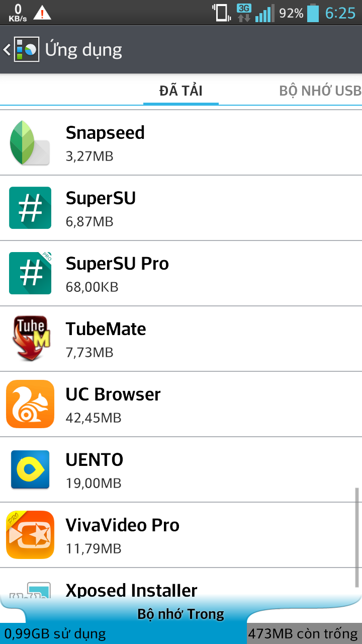Tap the UENTO app icon
Screen dimensions: 362x644
(30, 469)
